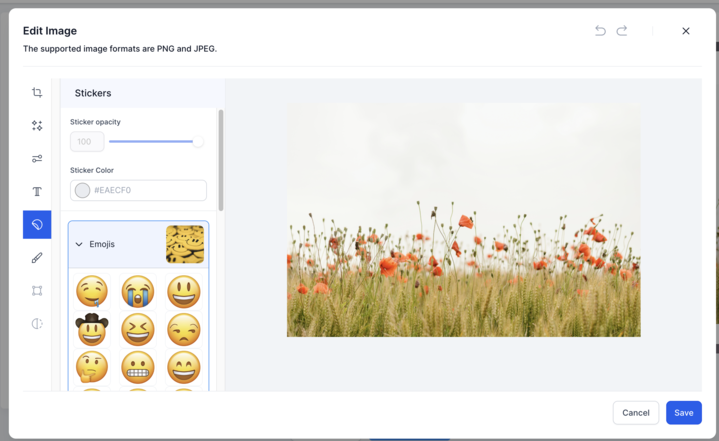Add the cowboy hat emoji sticker
The image size is (719, 441).
coord(92,329)
